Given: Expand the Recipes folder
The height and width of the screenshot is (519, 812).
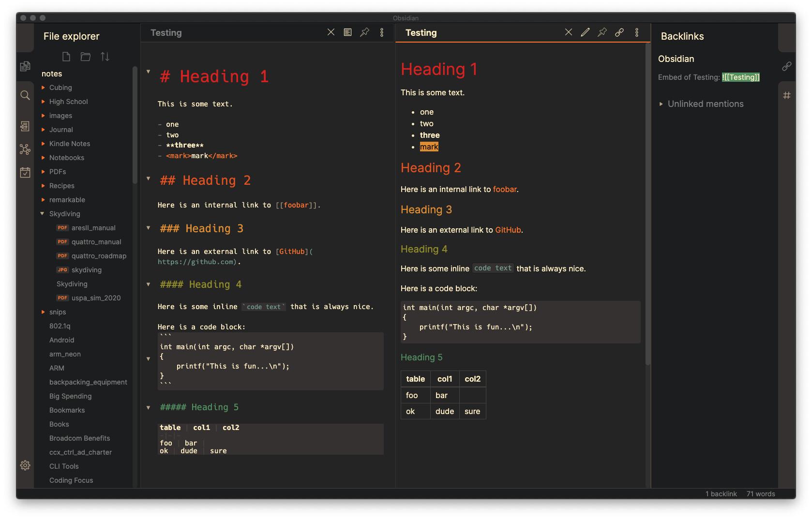Looking at the screenshot, I should click(x=44, y=186).
